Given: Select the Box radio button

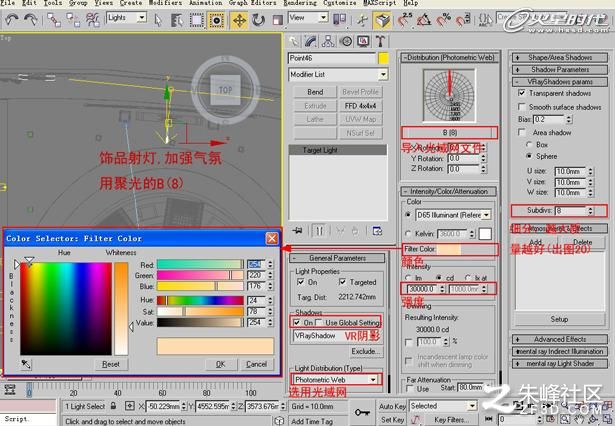Looking at the screenshot, I should (529, 145).
